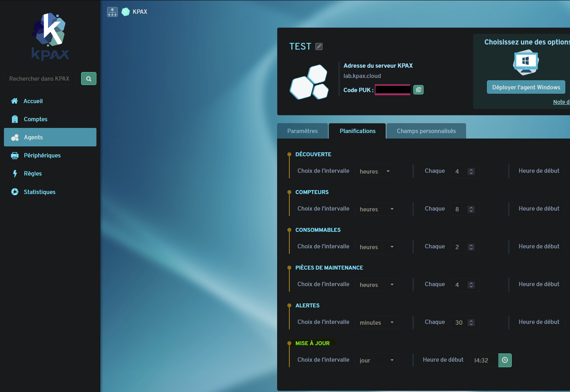Adjust Pièces de maintenance Chaque stepper
Viewport: 570px width, 392px height.
(x=471, y=285)
